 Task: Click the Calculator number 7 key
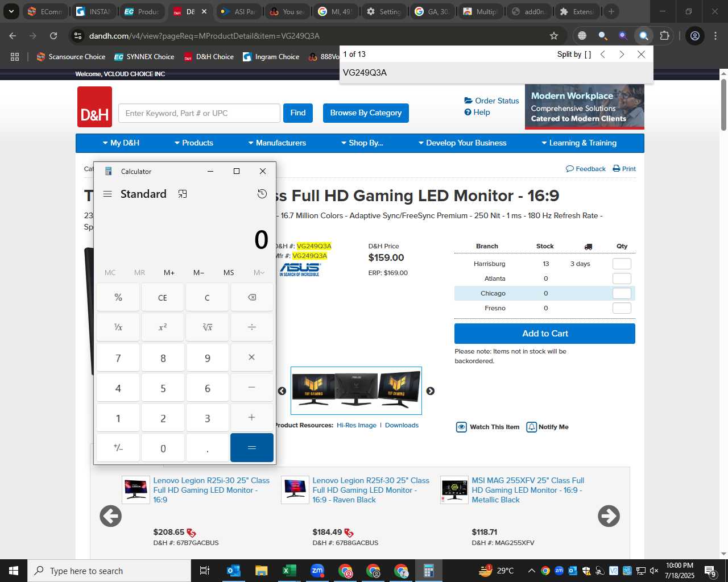coord(118,357)
